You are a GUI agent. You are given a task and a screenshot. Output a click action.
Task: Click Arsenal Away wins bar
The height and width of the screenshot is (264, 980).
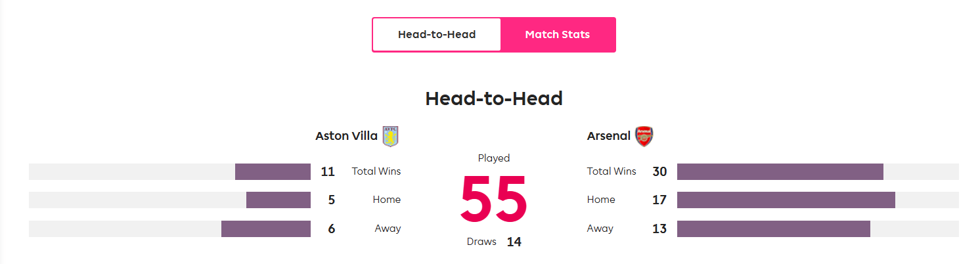pos(818,229)
